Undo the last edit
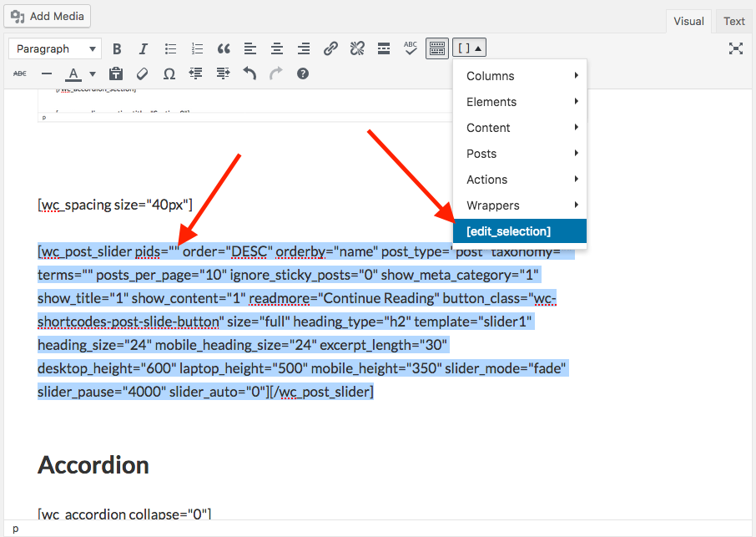Viewport: 756px width, 537px height. coord(249,73)
